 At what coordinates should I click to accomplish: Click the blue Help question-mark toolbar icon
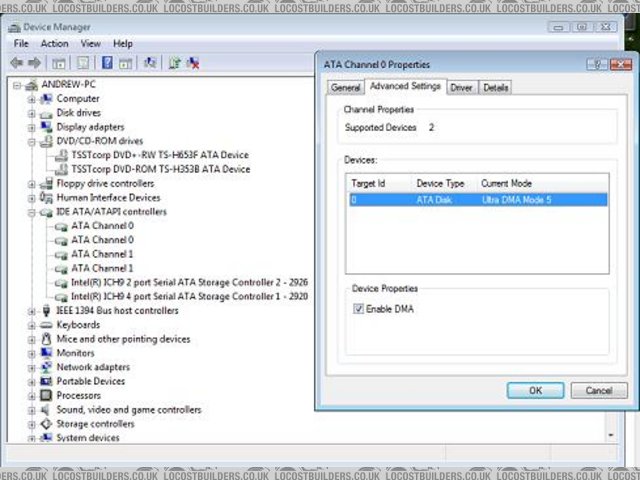click(107, 62)
